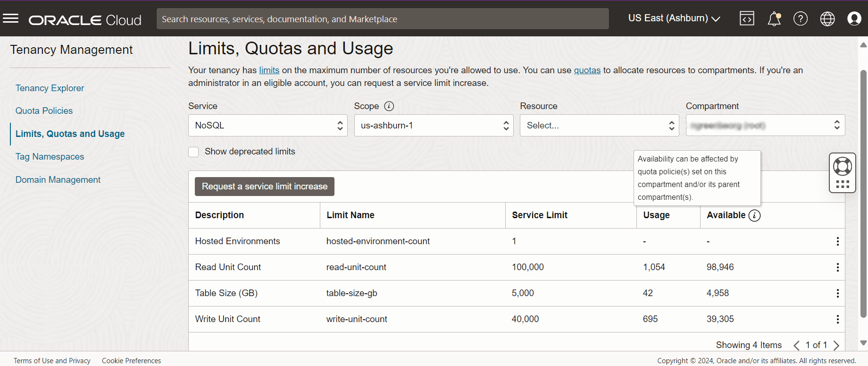Enable Show deprecated limits checkbox
868x366 pixels.
[x=193, y=152]
